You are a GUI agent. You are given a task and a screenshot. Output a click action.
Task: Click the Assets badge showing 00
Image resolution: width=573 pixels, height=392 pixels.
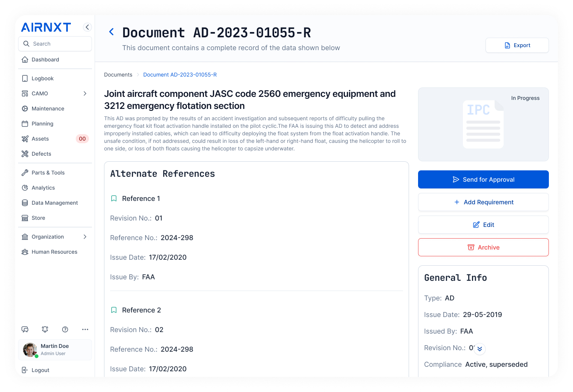(x=82, y=139)
